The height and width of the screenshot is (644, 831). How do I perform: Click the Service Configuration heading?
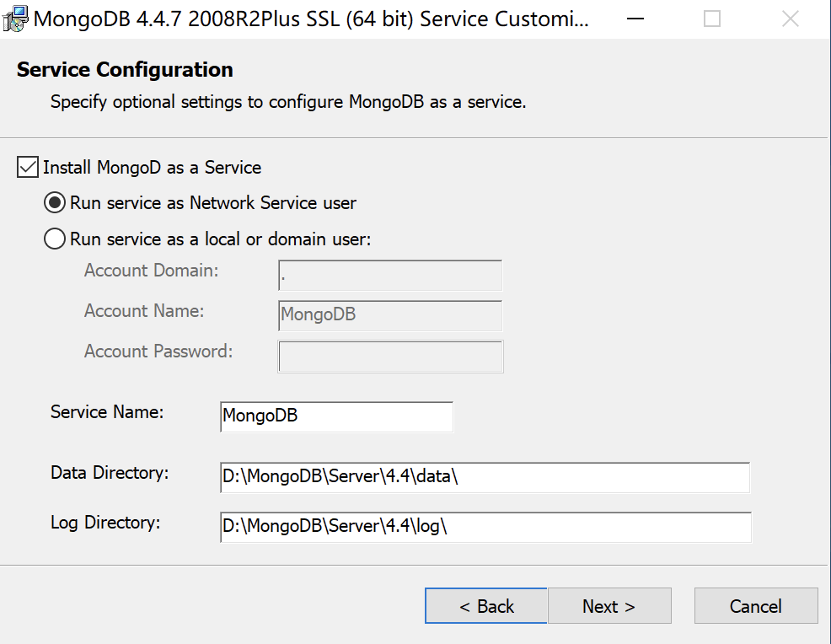pos(125,69)
